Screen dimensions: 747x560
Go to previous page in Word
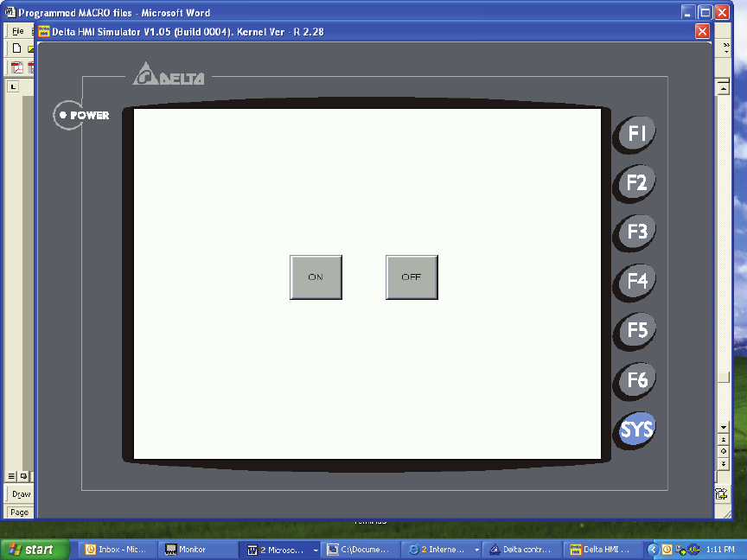click(x=723, y=440)
